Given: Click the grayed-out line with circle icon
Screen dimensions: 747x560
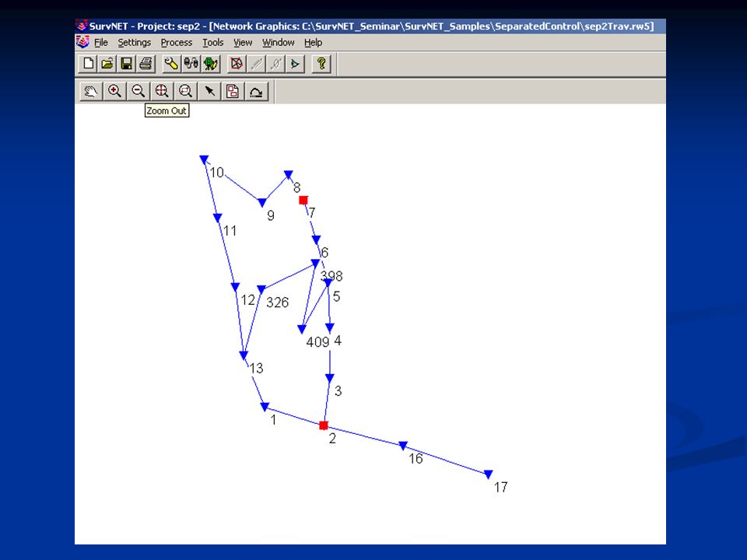Looking at the screenshot, I should (x=275, y=63).
